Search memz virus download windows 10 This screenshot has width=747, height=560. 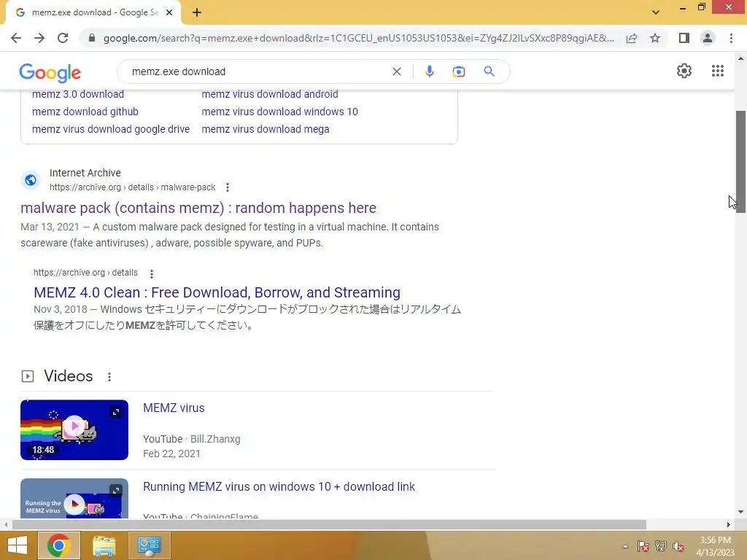[279, 112]
